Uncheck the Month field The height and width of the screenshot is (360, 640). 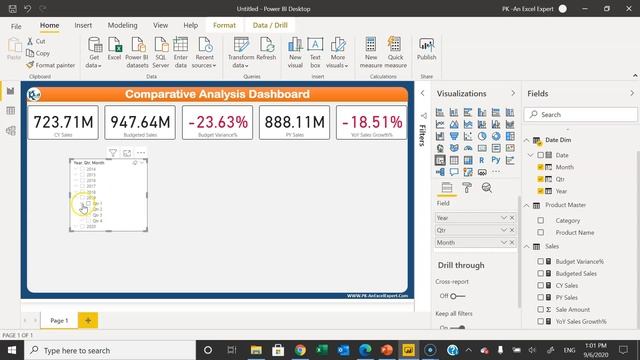click(x=540, y=167)
